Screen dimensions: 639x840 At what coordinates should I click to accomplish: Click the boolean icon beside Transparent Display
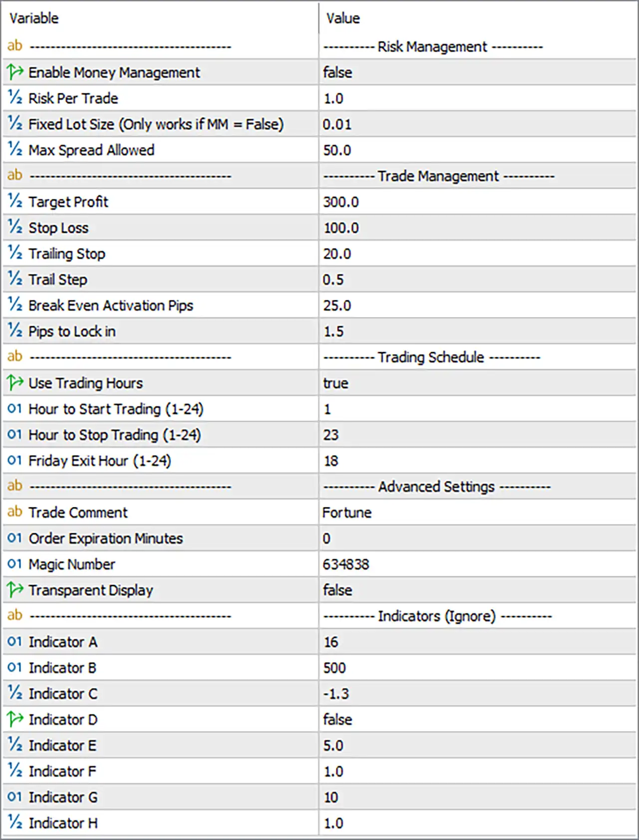pos(15,590)
